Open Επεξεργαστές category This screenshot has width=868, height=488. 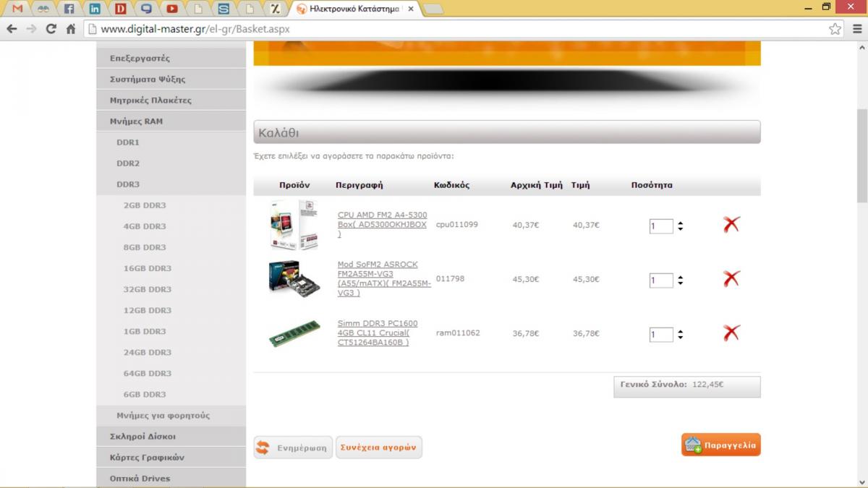[x=171, y=58]
